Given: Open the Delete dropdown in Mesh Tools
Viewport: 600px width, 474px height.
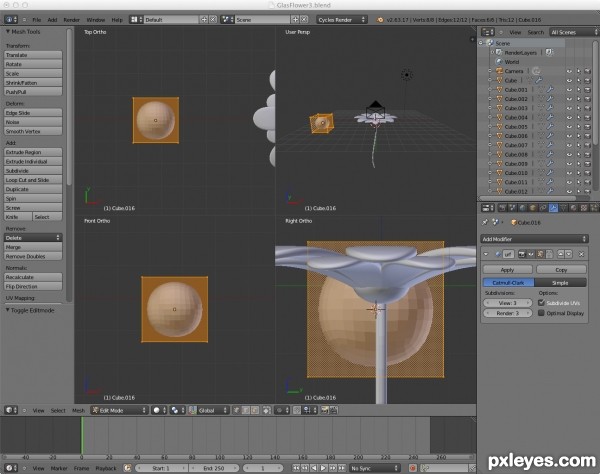Looking at the screenshot, I should (x=33, y=238).
